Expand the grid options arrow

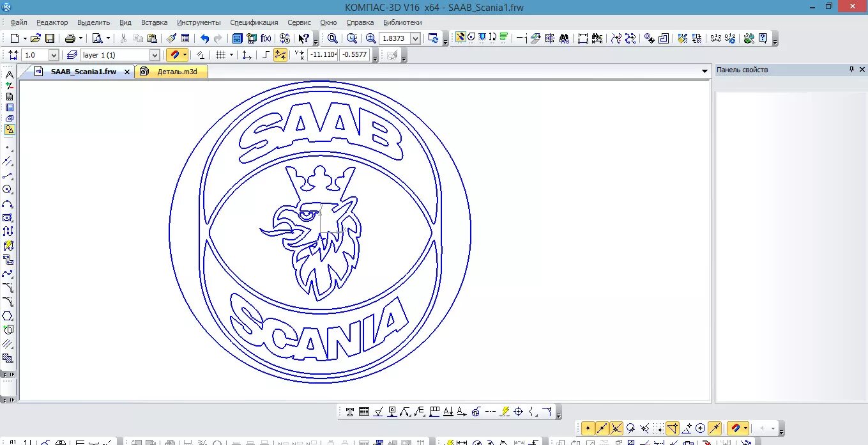(231, 55)
